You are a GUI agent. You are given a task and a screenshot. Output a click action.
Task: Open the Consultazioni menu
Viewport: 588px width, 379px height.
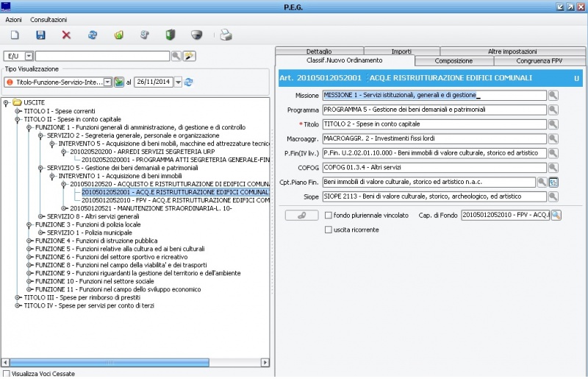pos(49,19)
